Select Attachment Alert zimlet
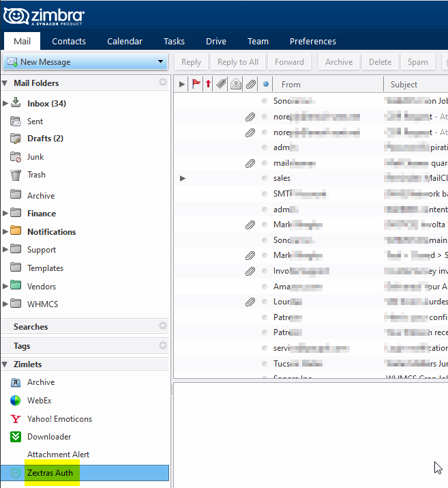448x488 pixels. point(58,455)
